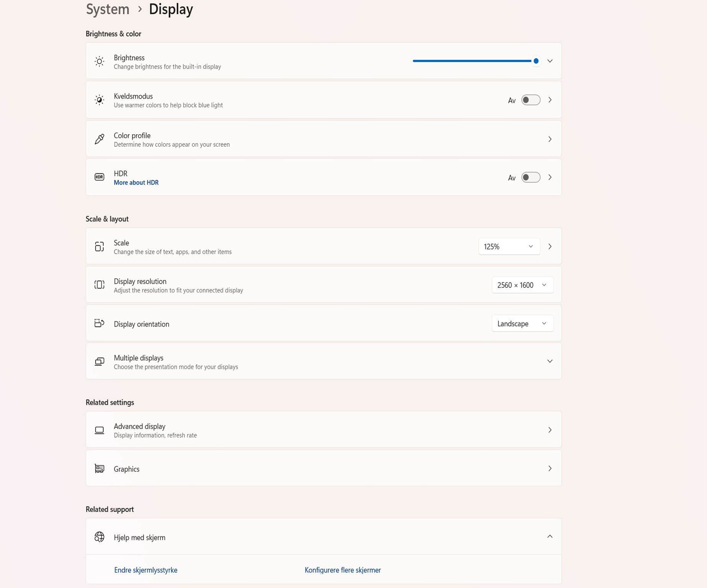
Task: Click the Brightness sun icon
Action: (x=99, y=61)
